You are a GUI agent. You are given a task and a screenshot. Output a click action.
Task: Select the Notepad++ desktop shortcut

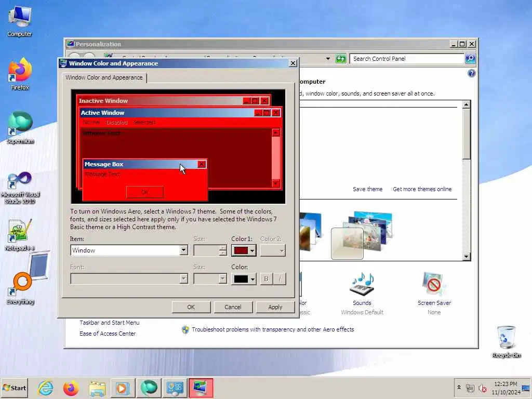pos(20,235)
